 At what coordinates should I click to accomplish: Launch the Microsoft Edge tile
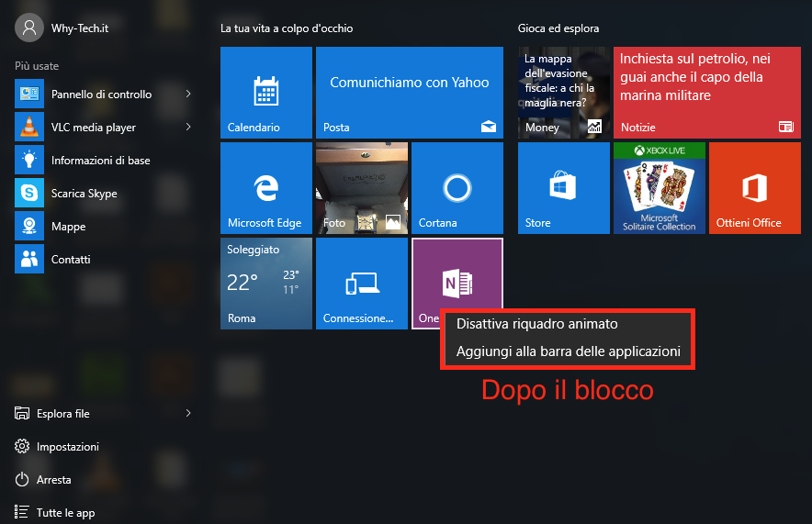click(266, 188)
